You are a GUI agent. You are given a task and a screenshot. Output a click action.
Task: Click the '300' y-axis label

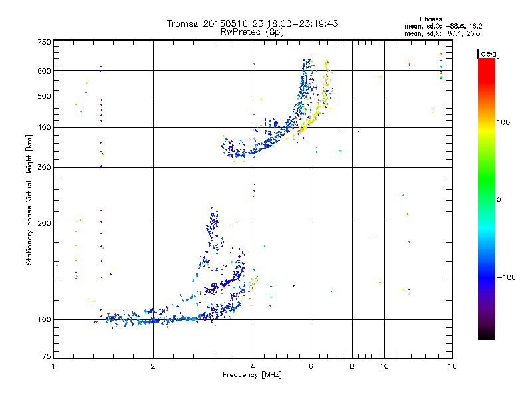pyautogui.click(x=44, y=168)
